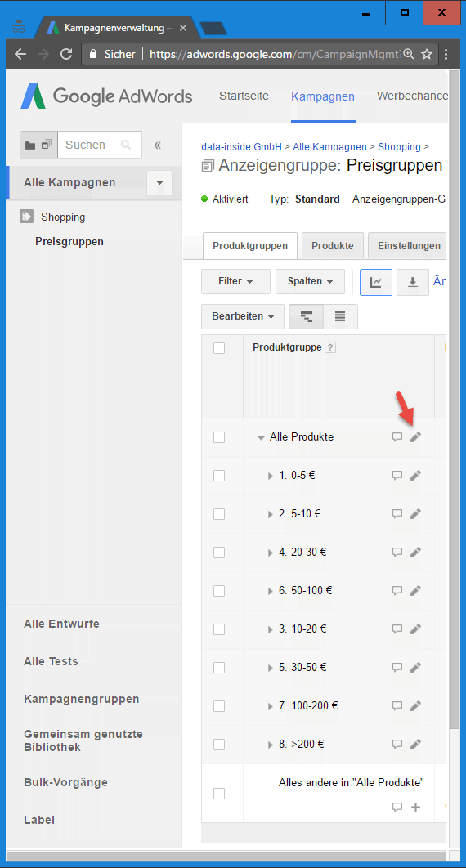
Task: Click the Produktgruppe help question mark
Action: point(330,347)
